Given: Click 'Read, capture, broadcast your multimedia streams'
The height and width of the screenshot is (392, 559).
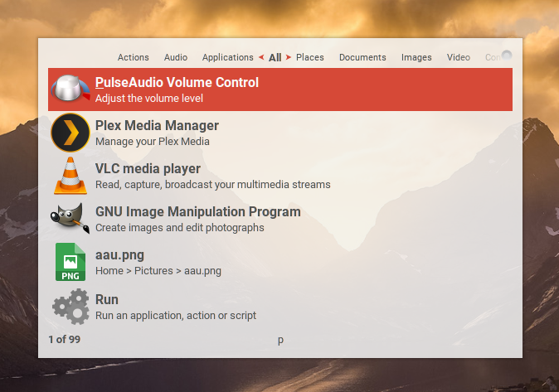Looking at the screenshot, I should (213, 185).
